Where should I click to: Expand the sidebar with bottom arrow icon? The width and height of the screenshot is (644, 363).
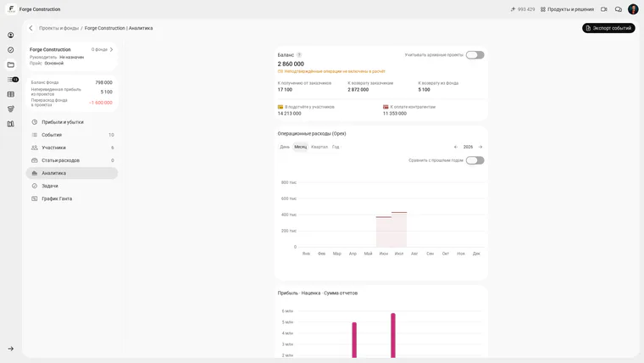(11, 349)
